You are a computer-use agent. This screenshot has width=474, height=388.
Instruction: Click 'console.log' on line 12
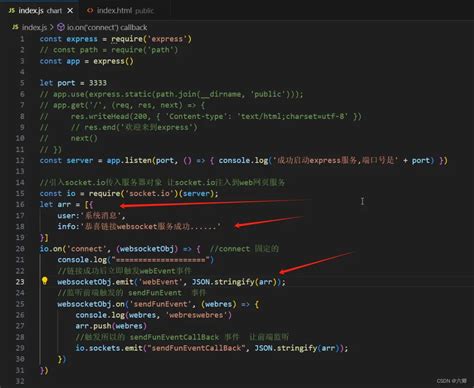(x=243, y=160)
